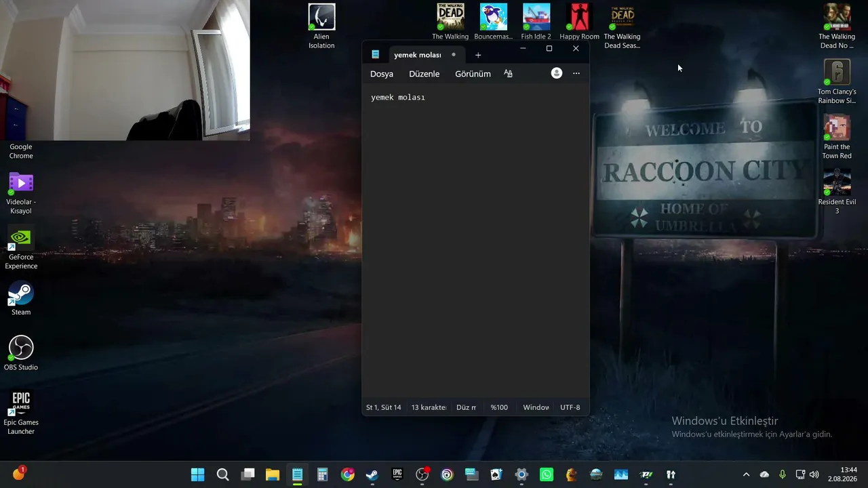Open Google Chrome from the taskbar
Viewport: 868px width, 488px height.
click(x=347, y=474)
